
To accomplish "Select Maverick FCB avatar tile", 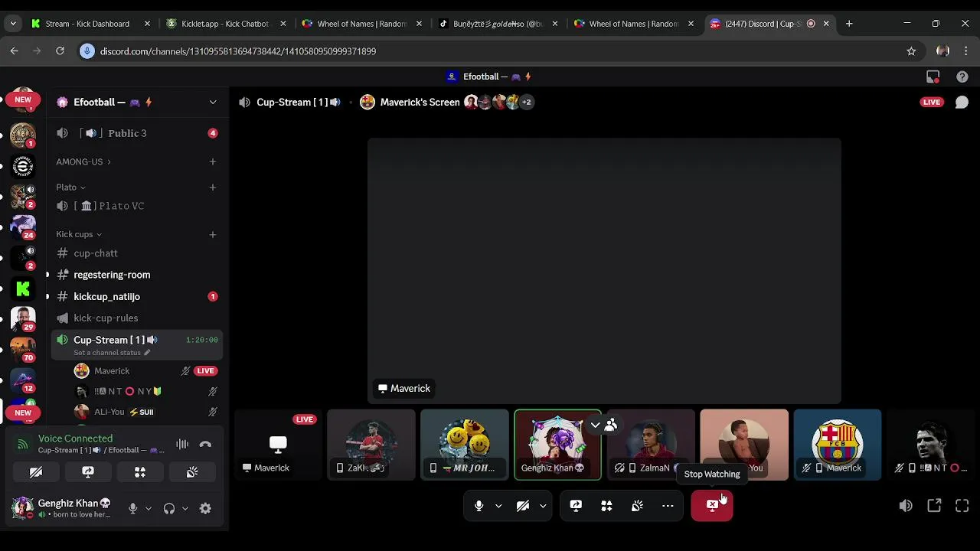I will [x=838, y=445].
